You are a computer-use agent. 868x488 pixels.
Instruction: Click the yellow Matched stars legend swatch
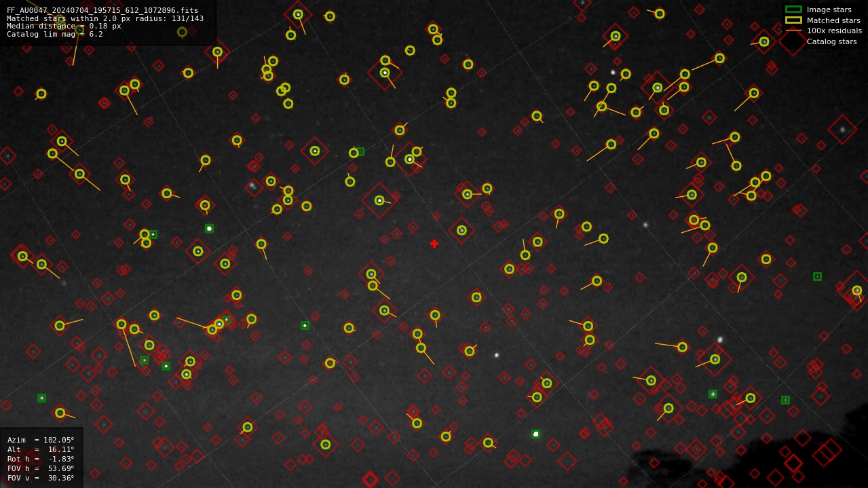pyautogui.click(x=793, y=20)
